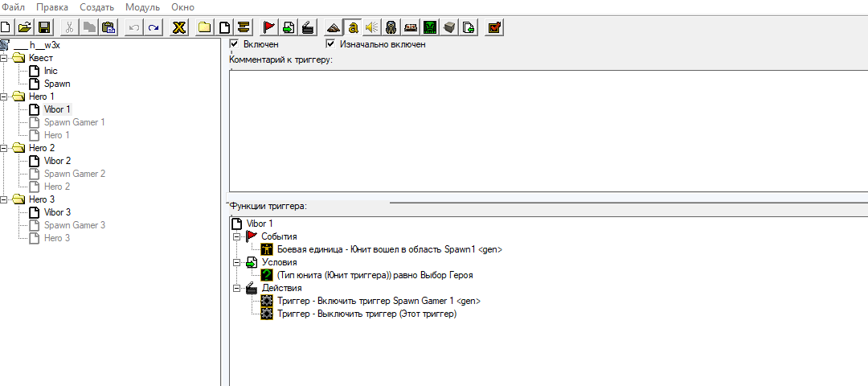
Task: Open the Файл menu
Action: coord(13,7)
